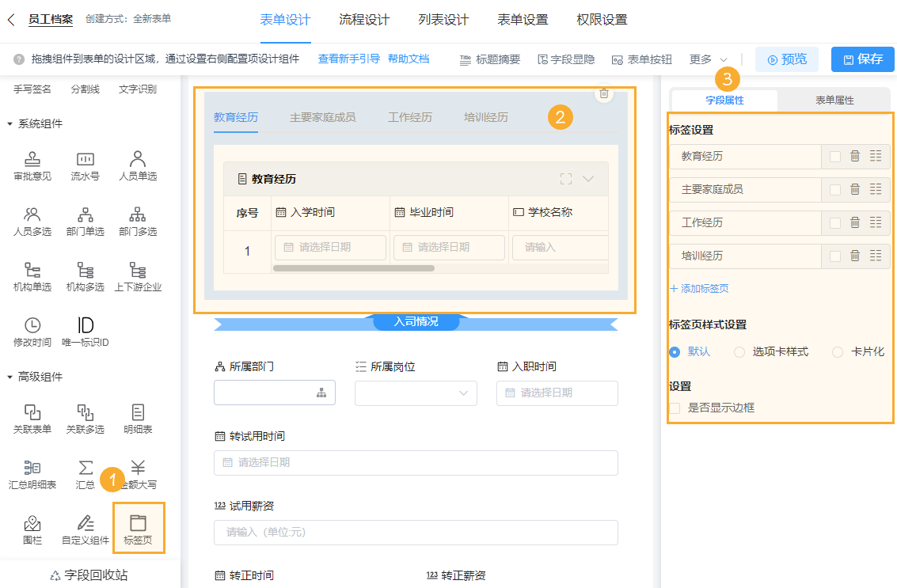Image resolution: width=897 pixels, height=588 pixels.
Task: Switch to the 流程设计 tab
Action: pos(364,21)
